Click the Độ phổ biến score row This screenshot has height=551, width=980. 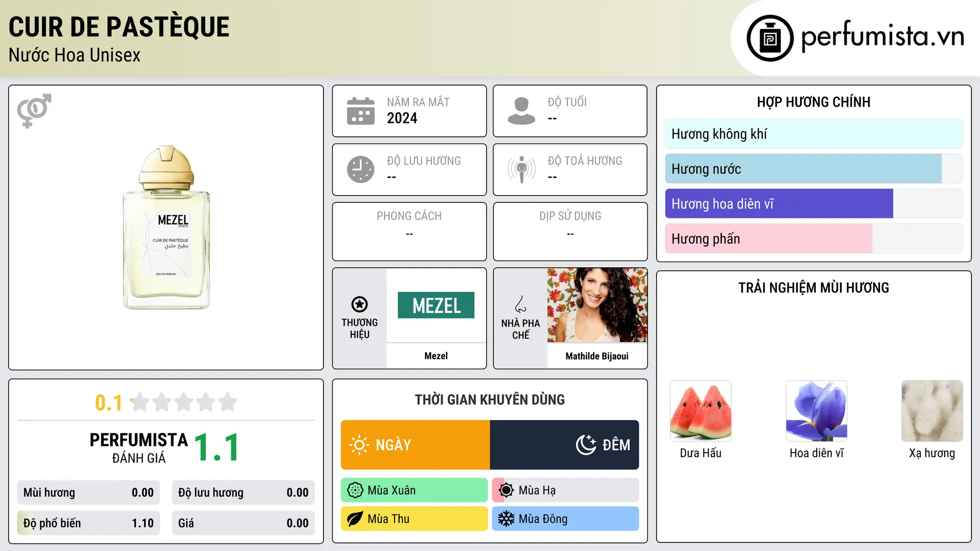click(x=89, y=523)
